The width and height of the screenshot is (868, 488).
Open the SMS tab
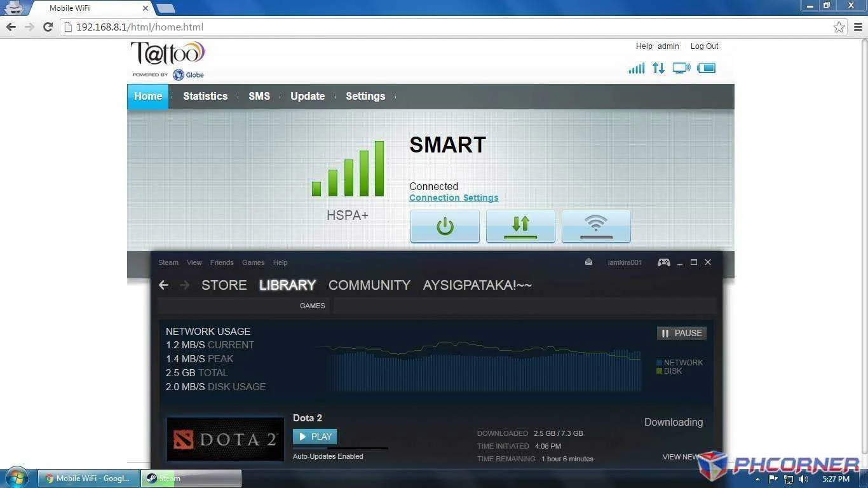[259, 97]
